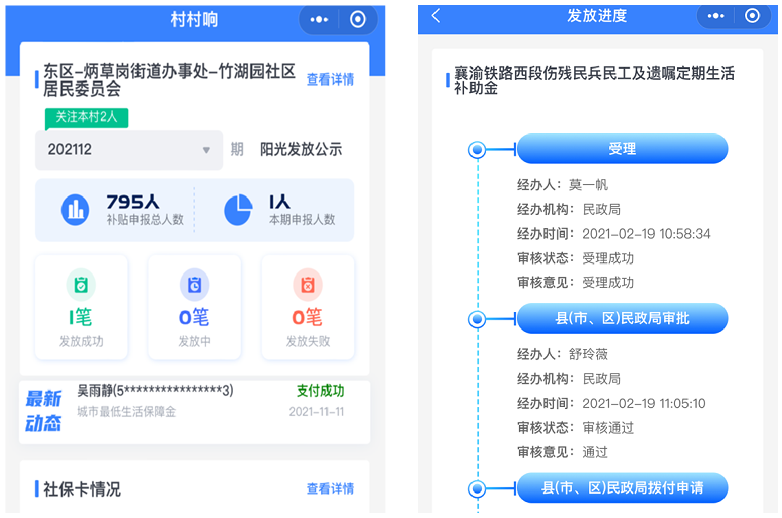
Task: Click 审核状态: 受理成功
Action: pos(575,258)
